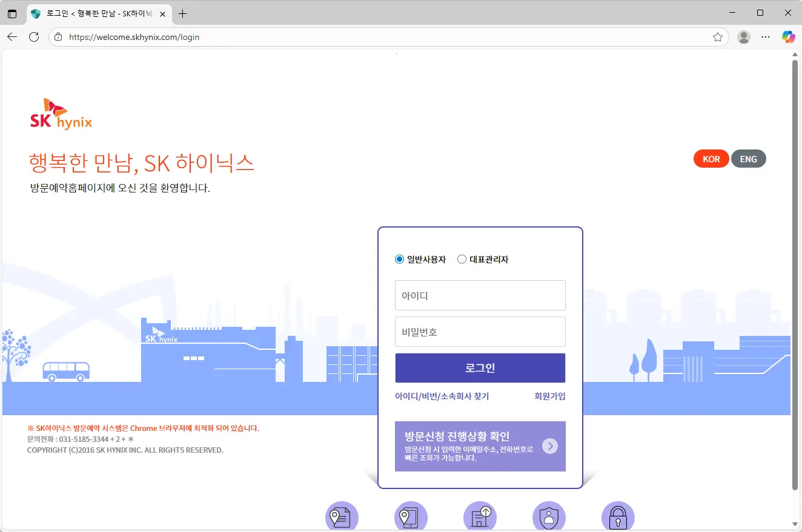Switch language to ENG
This screenshot has height=532, width=802.
click(x=749, y=159)
